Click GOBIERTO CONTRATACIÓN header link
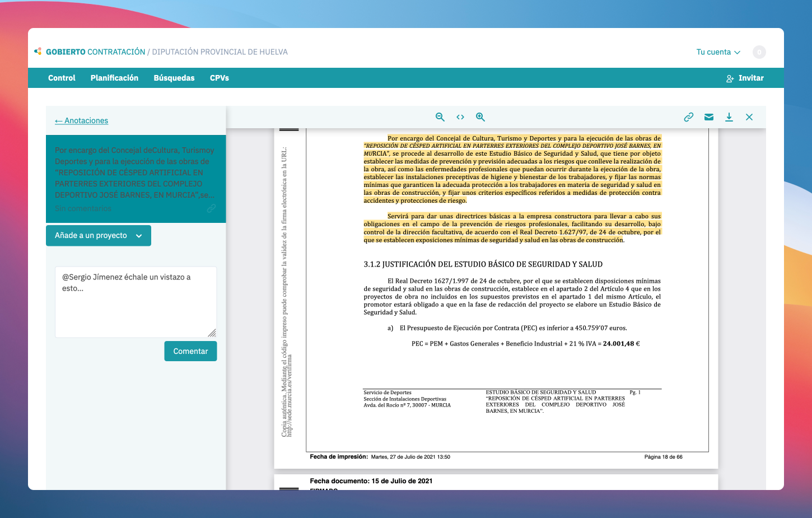The height and width of the screenshot is (518, 812). tap(95, 52)
